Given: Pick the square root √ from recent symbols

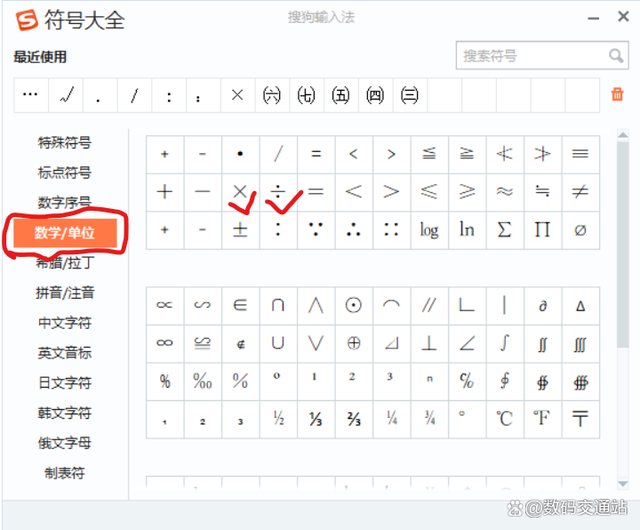Looking at the screenshot, I should coord(66,95).
